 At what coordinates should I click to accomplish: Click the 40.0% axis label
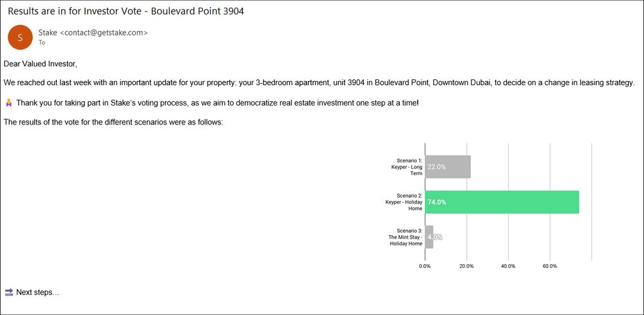[x=508, y=266]
